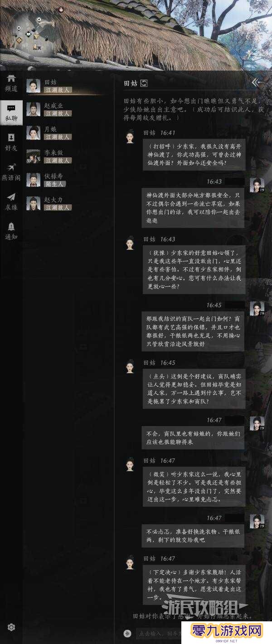Select the 私聊 private chat icon
Image resolution: width=272 pixels, height=644 pixels.
click(11, 112)
